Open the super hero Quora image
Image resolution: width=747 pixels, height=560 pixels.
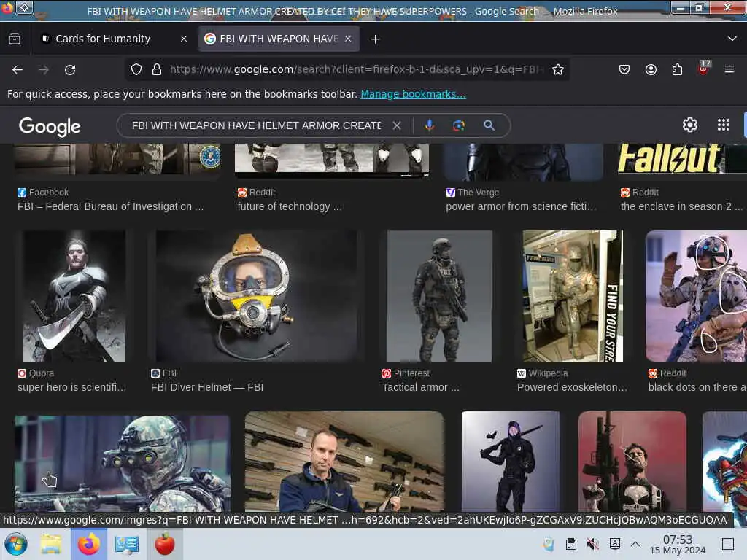pos(74,296)
